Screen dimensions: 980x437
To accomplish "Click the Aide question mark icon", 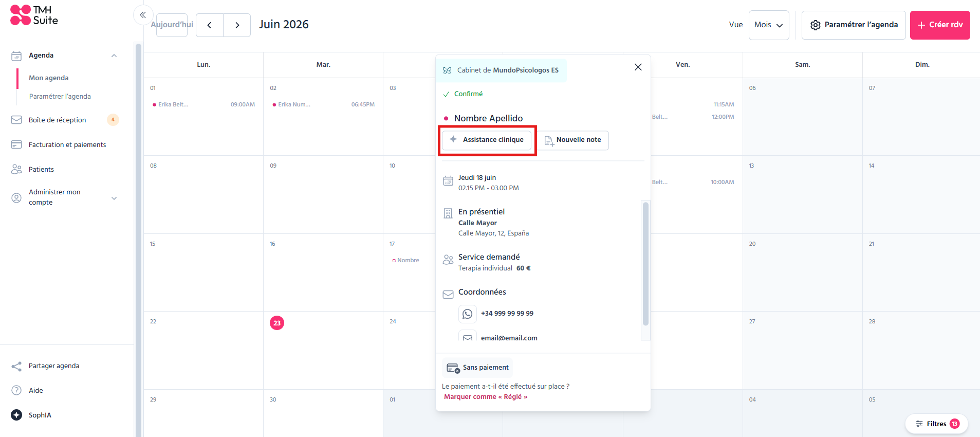I will coord(16,390).
